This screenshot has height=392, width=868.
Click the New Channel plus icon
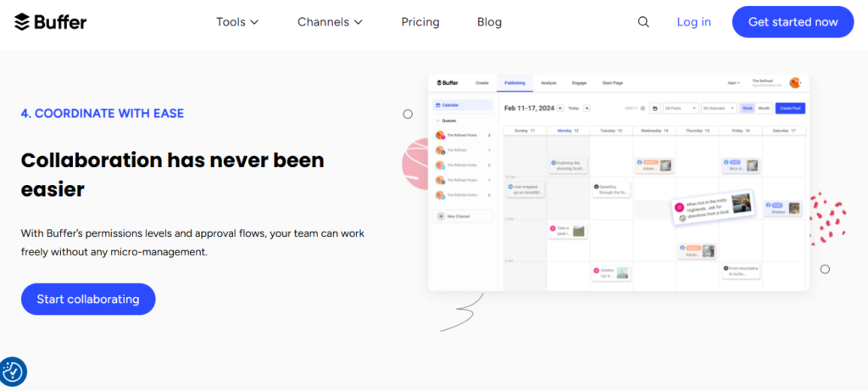pos(441,216)
